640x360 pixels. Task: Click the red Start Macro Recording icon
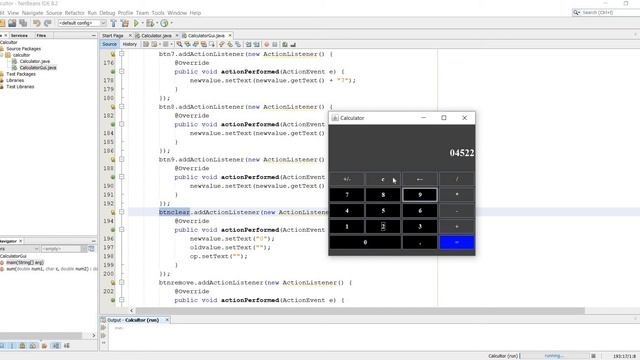(267, 44)
